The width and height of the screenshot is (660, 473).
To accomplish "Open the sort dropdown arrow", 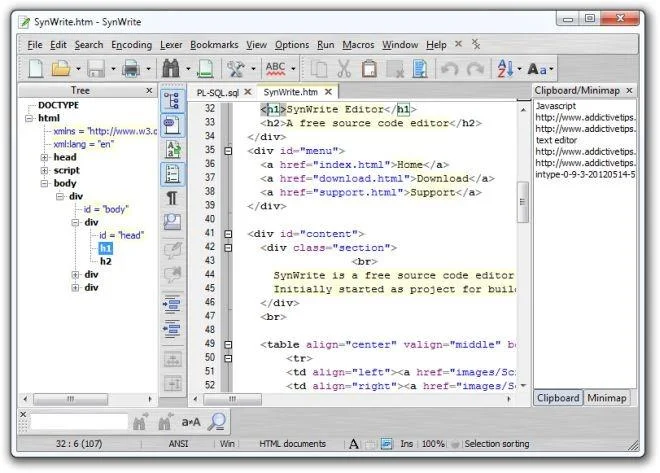I will click(x=519, y=69).
